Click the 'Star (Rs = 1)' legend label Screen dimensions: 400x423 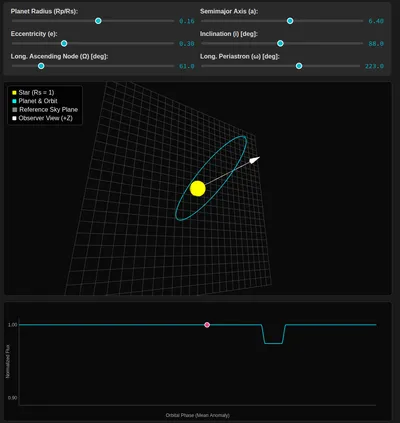click(36, 93)
